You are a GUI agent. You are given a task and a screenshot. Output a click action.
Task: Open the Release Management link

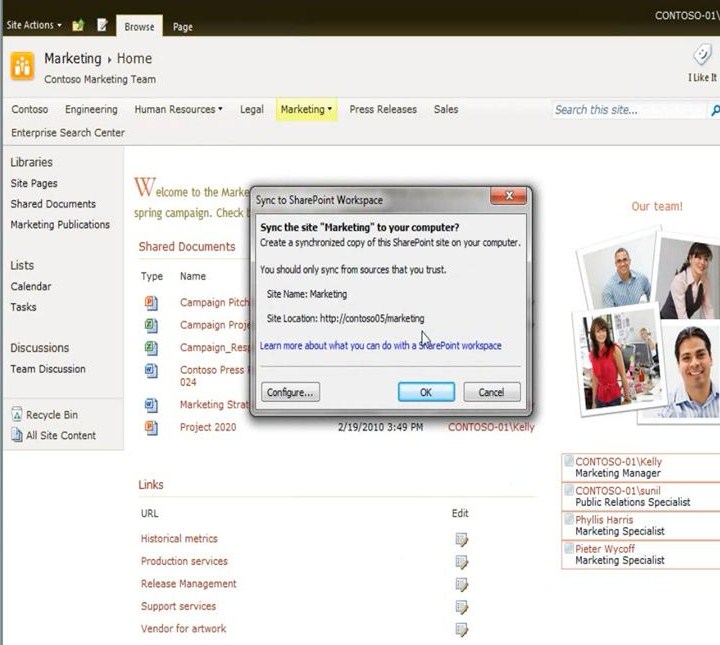pos(189,583)
